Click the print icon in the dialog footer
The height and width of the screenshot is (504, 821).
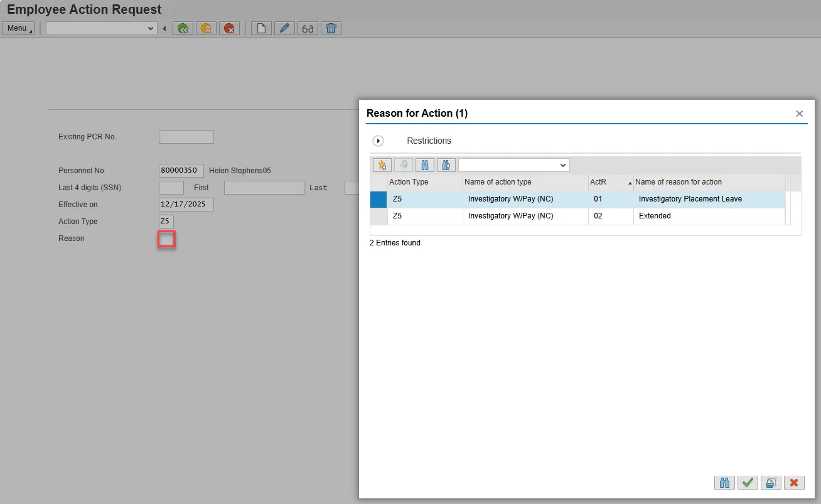[x=770, y=483]
